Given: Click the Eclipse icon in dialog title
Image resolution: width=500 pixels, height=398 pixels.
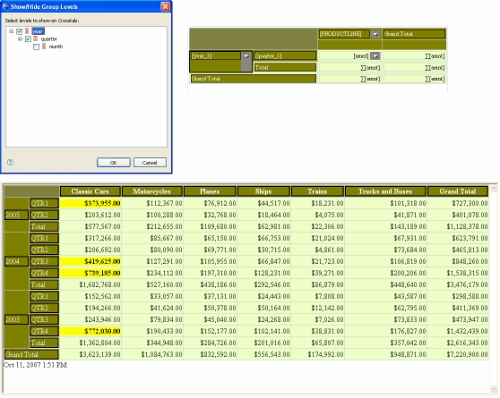Looking at the screenshot, I should click(6, 6).
